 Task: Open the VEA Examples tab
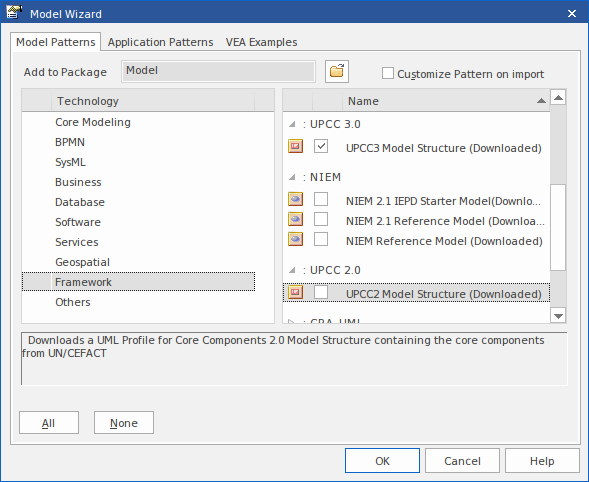(261, 42)
